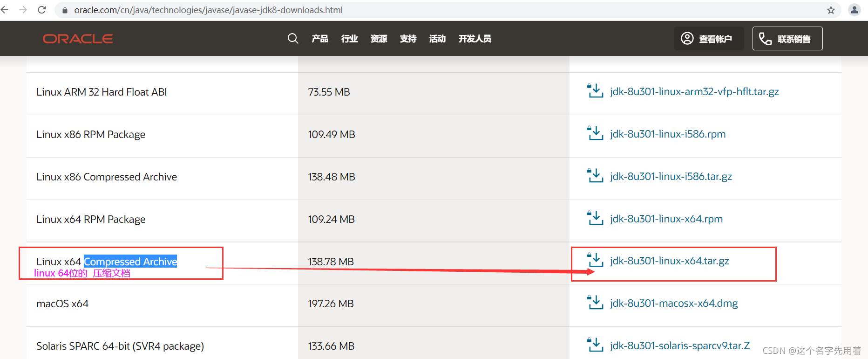Click download icon for arm32-vfp-hflt.tar.gz

[595, 91]
